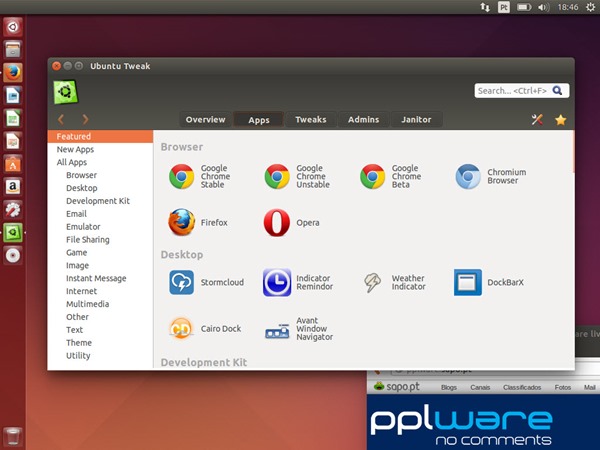Open Ubuntu Software Center in launcher
This screenshot has width=600, height=450.
point(13,164)
